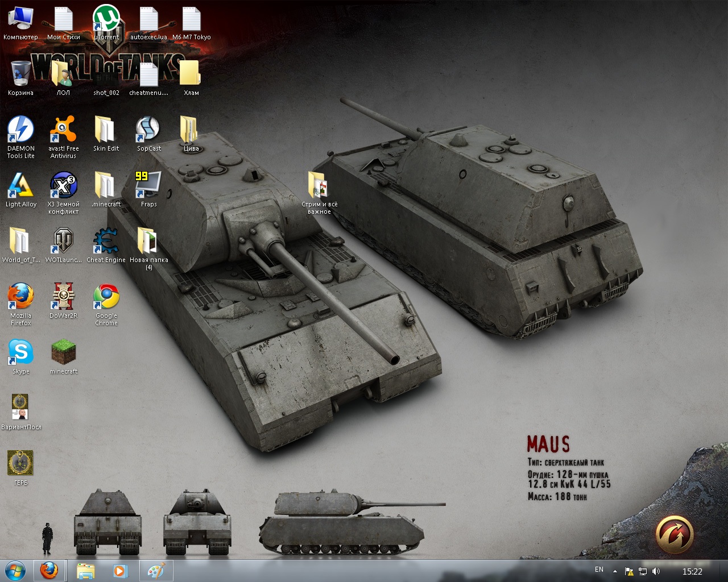Show hidden tray icons arrow
This screenshot has height=582, width=728.
click(615, 571)
